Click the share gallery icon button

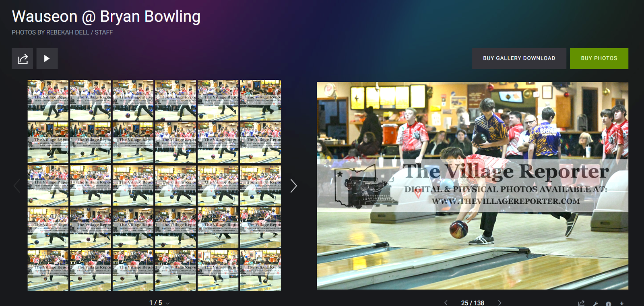coord(22,59)
